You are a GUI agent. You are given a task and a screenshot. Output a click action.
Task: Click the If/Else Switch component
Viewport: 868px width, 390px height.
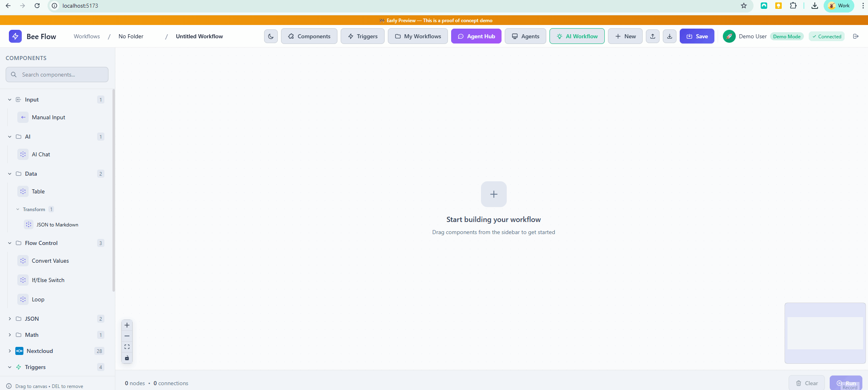(x=48, y=280)
